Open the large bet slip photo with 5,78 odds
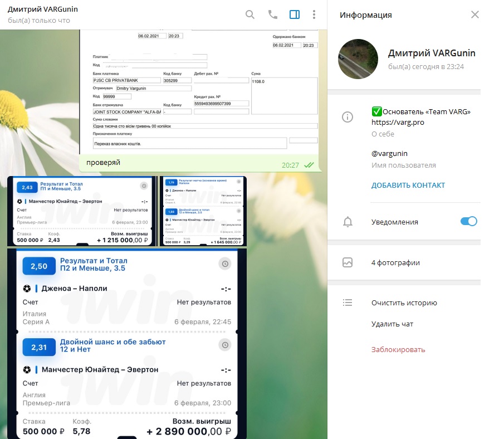Image resolution: width=504 pixels, height=439 pixels. (127, 344)
